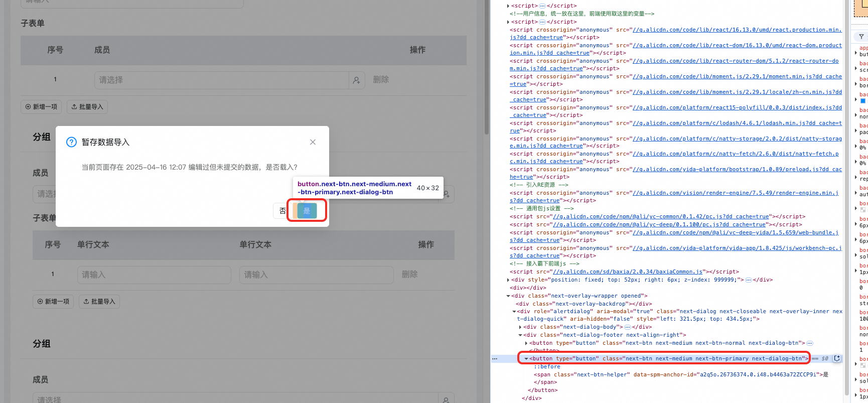Open the lodash.min.js script link

click(676, 127)
